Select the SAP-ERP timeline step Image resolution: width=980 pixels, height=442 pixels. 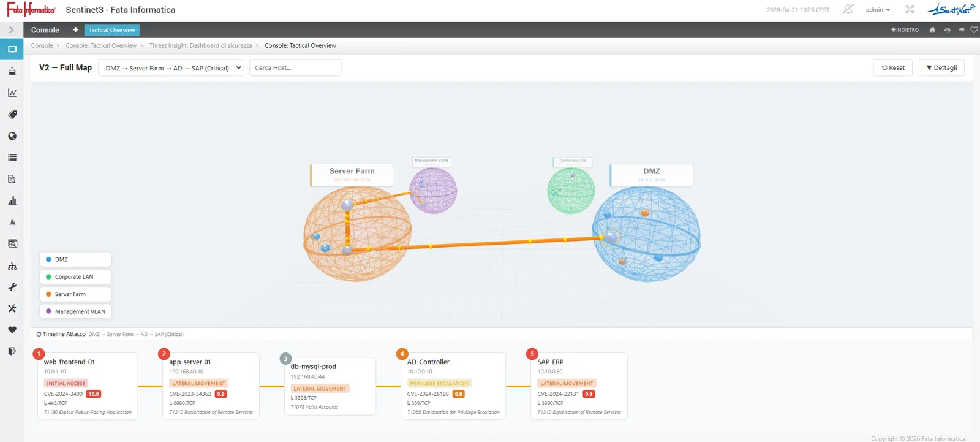(579, 386)
